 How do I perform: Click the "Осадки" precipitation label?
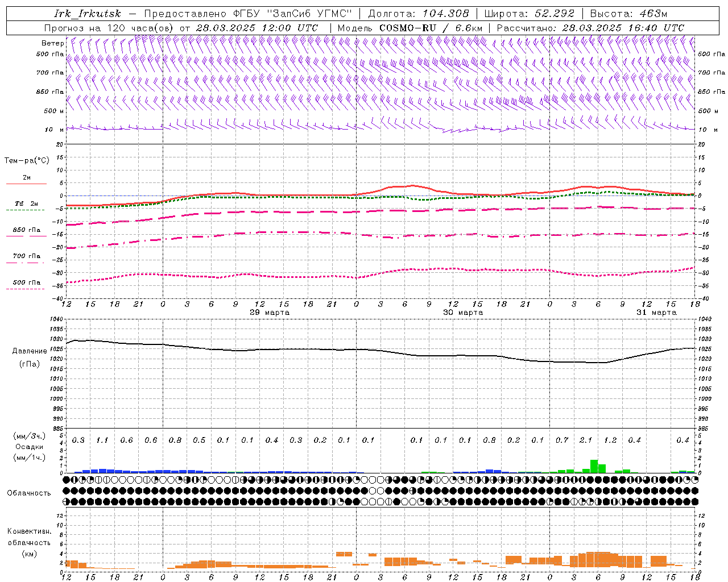coord(30,447)
